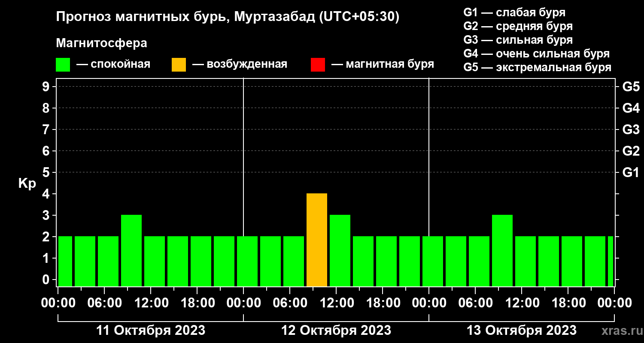Click the orange 'возбужденная' legend swatch
644x343 pixels.
pyautogui.click(x=179, y=65)
